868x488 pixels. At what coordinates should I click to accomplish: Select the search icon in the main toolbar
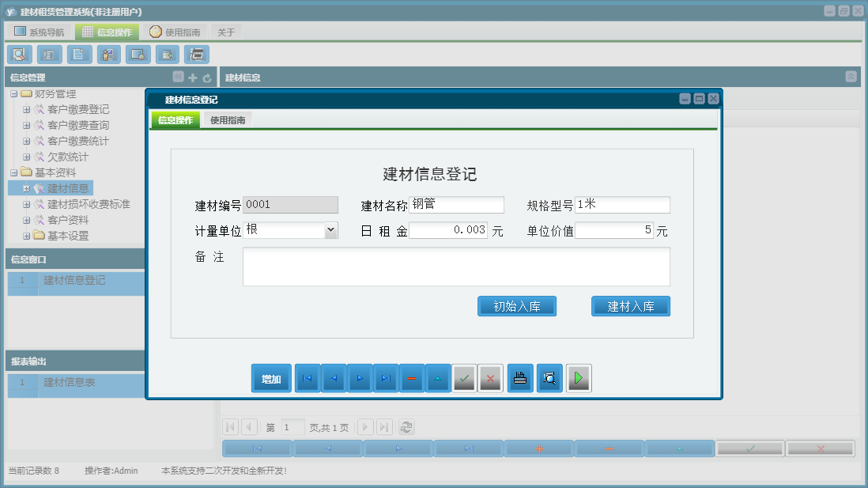coord(19,54)
